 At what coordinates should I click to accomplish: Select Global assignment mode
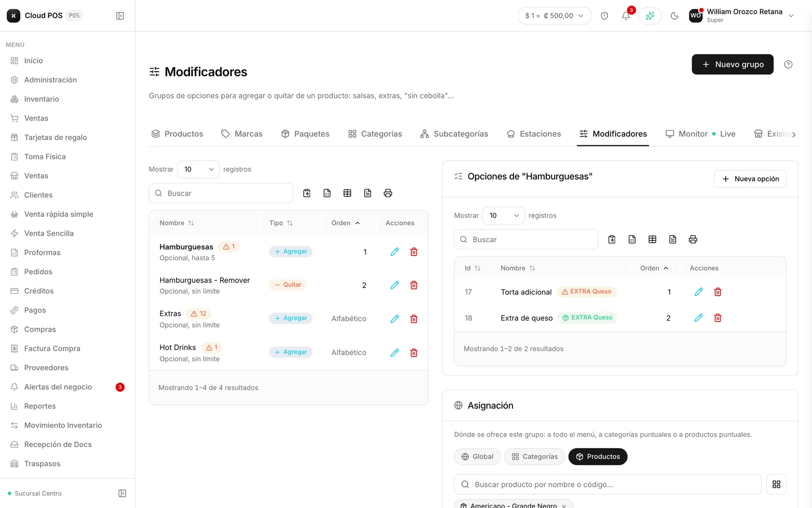tap(478, 457)
